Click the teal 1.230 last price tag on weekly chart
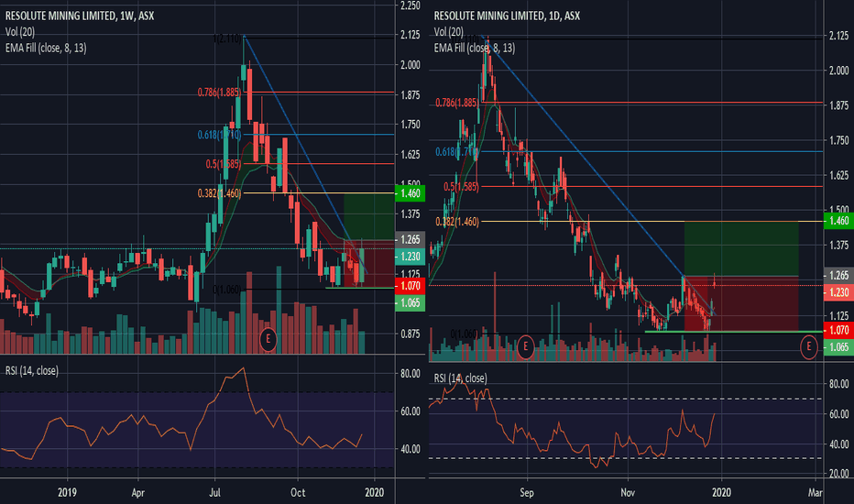The height and width of the screenshot is (504, 854). coord(410,256)
